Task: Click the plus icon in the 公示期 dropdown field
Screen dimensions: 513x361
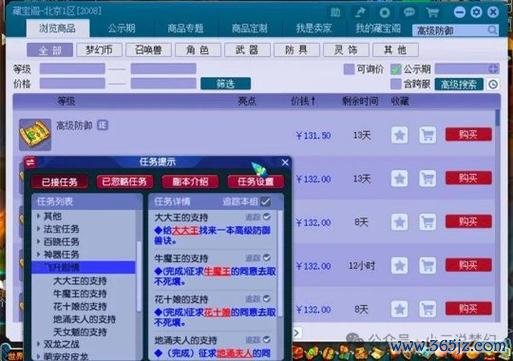Action: click(x=493, y=69)
